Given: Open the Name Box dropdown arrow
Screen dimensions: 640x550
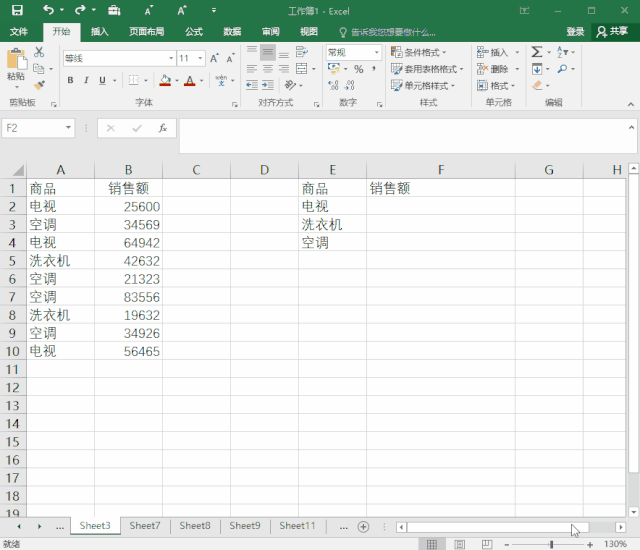Looking at the screenshot, I should [69, 128].
